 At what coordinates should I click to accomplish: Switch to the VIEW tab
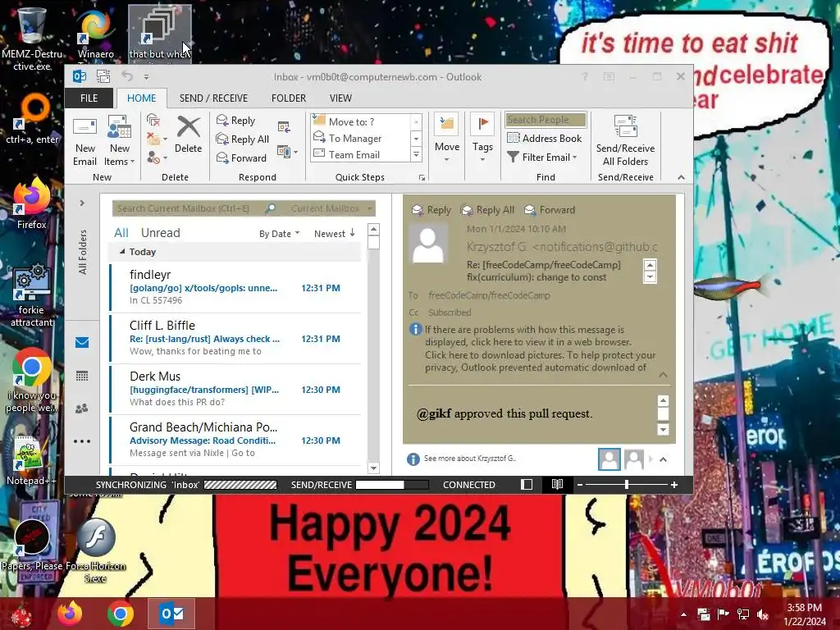[340, 98]
